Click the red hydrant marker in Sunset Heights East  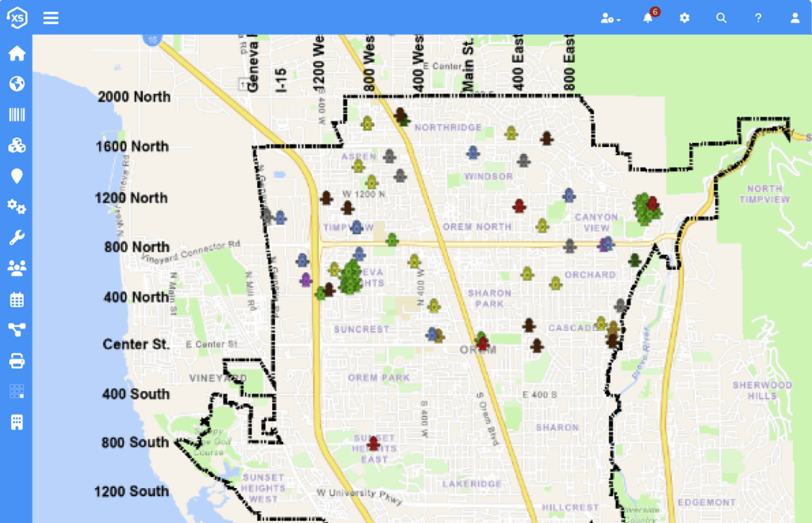(x=373, y=444)
